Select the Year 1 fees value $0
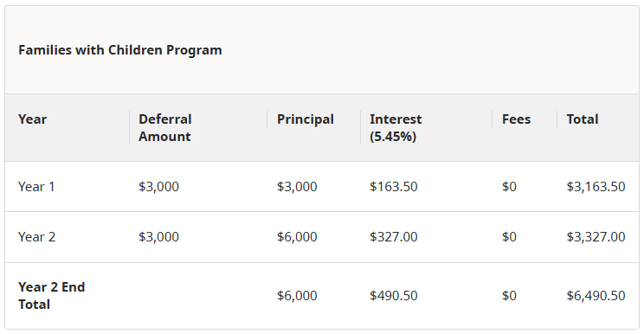 (x=509, y=187)
